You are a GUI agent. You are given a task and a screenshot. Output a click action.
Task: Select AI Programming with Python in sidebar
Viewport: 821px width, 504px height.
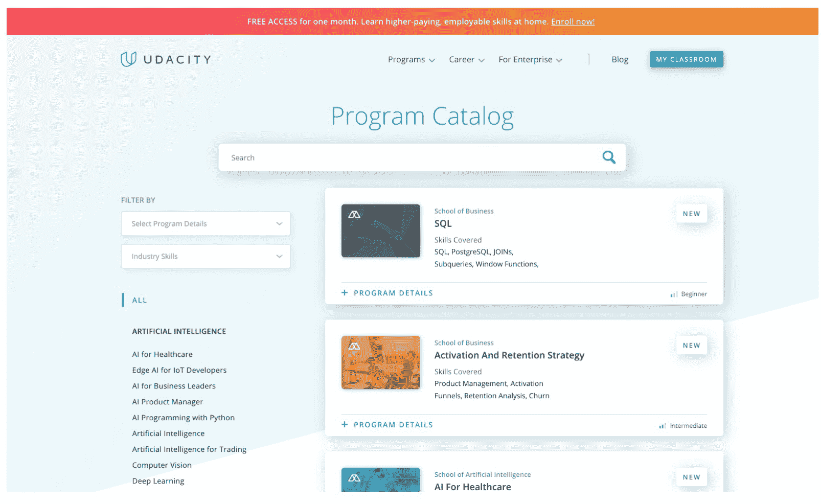tap(183, 418)
